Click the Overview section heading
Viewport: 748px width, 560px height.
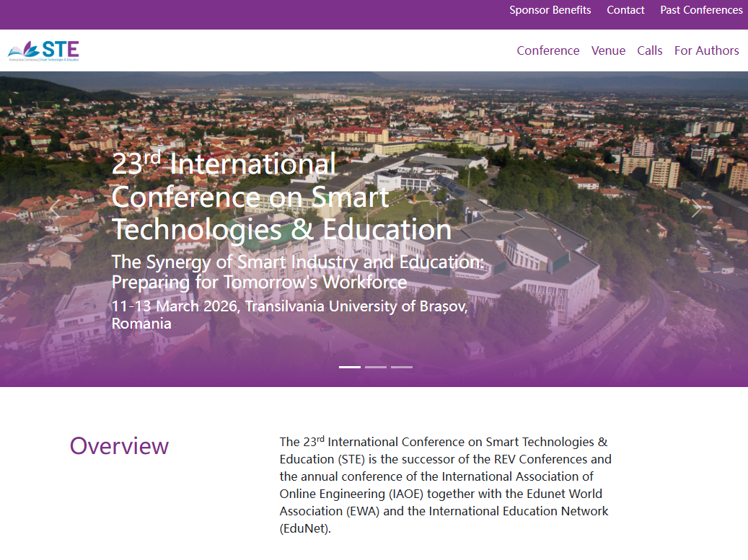pos(119,446)
